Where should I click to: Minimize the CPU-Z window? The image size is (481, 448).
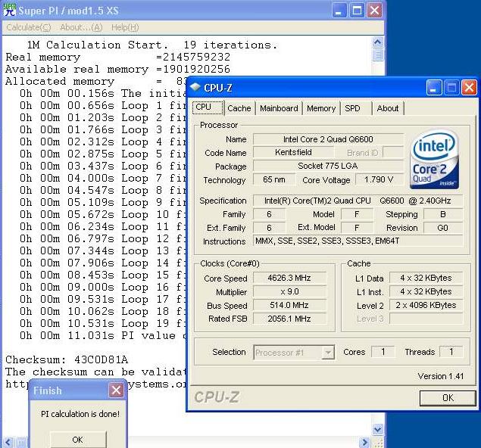434,88
